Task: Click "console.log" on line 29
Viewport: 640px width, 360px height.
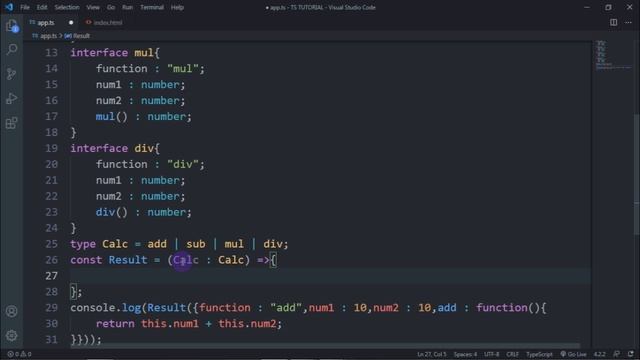Action: pos(106,308)
